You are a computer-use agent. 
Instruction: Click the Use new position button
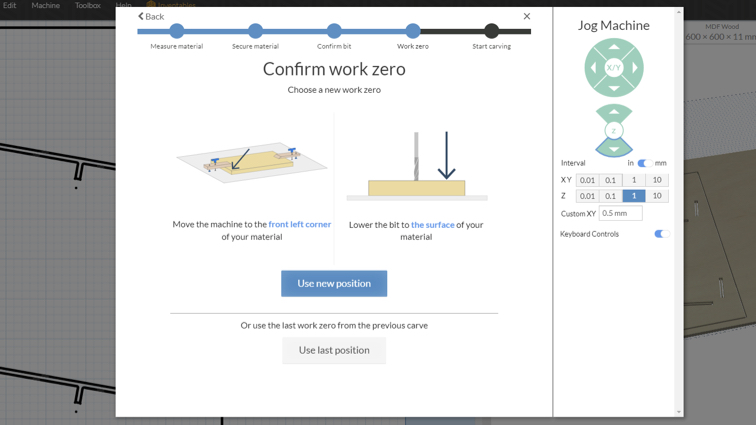(x=334, y=284)
